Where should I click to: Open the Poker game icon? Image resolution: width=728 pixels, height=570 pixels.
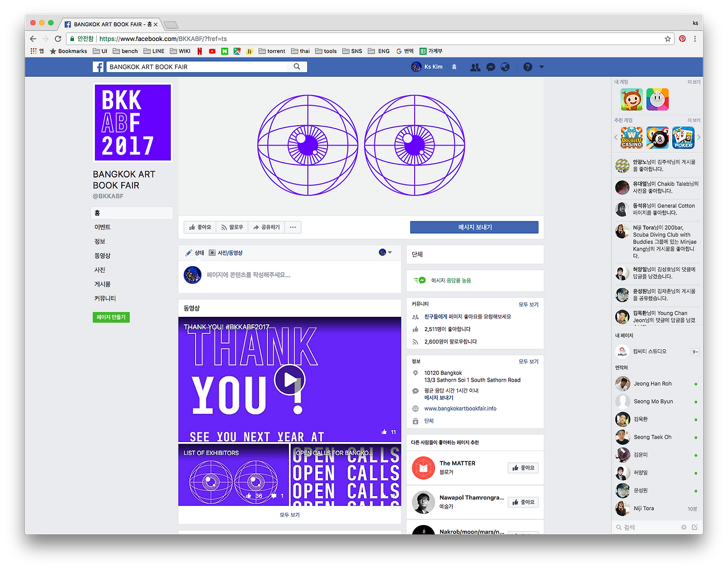coord(683,138)
